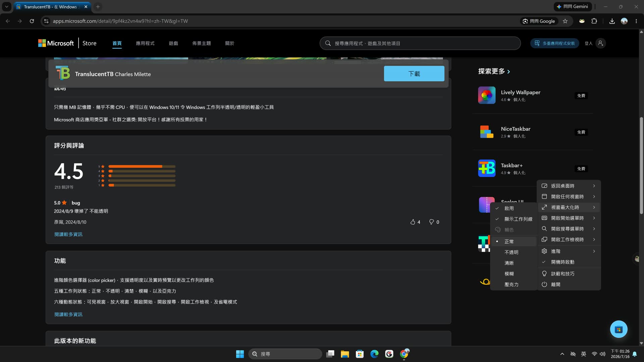Go to the 應用程式 Store tab
Screen dimensions: 644x362
coord(145,43)
